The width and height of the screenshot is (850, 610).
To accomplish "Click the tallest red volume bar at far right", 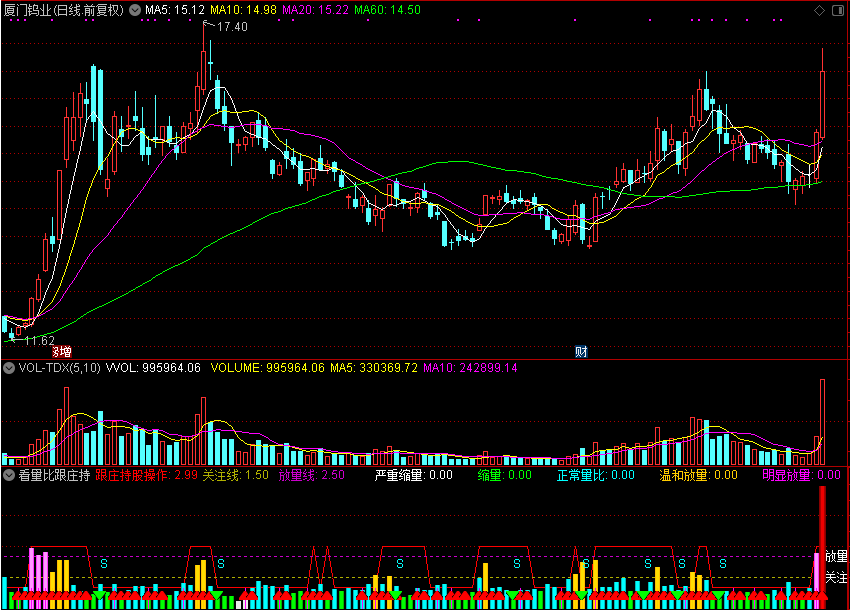I will [x=822, y=422].
